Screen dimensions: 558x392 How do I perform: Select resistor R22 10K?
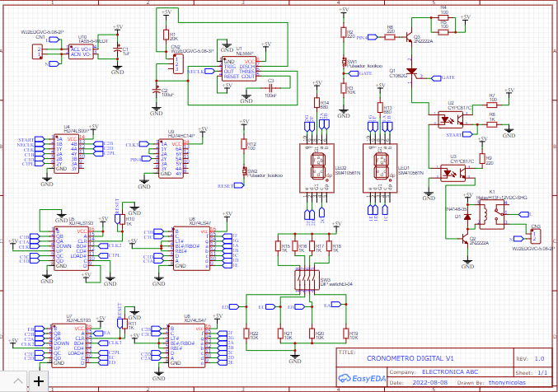246,334
